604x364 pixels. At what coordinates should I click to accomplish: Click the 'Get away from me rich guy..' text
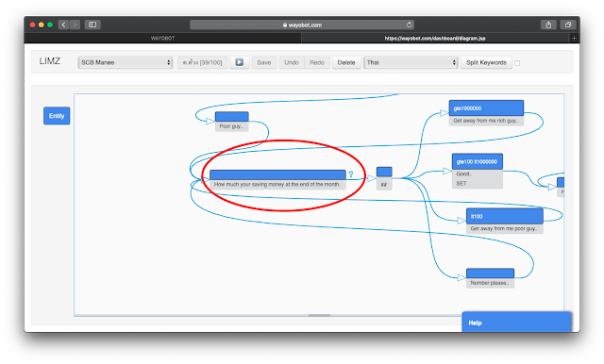click(485, 121)
